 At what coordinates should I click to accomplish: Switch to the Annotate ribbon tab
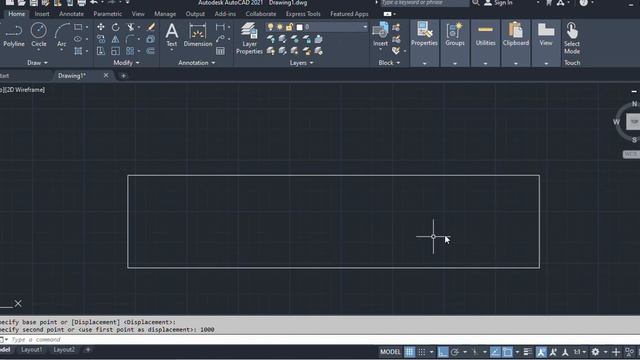coord(71,14)
